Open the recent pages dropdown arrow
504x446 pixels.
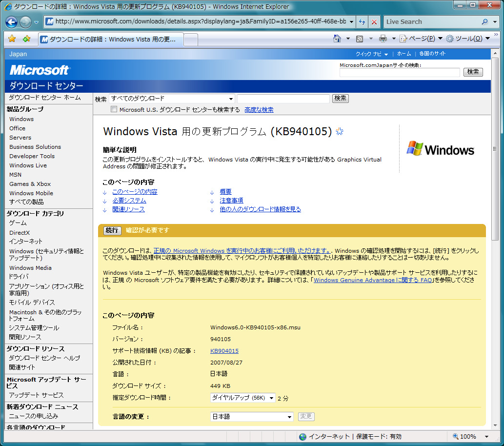[x=36, y=22]
